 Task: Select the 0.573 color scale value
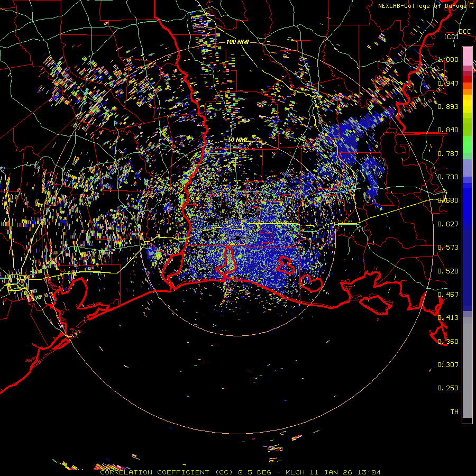point(448,248)
